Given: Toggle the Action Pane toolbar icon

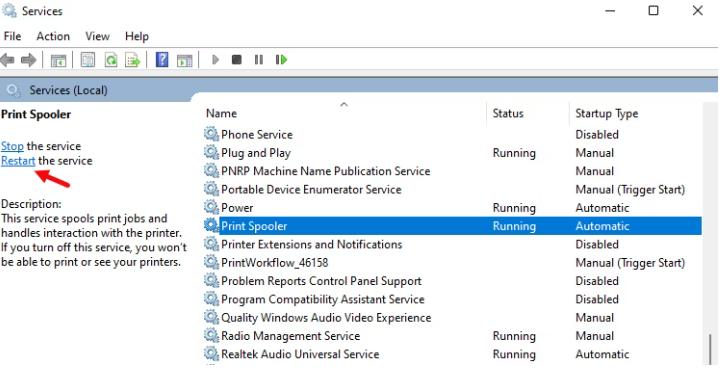Looking at the screenshot, I should (x=185, y=60).
